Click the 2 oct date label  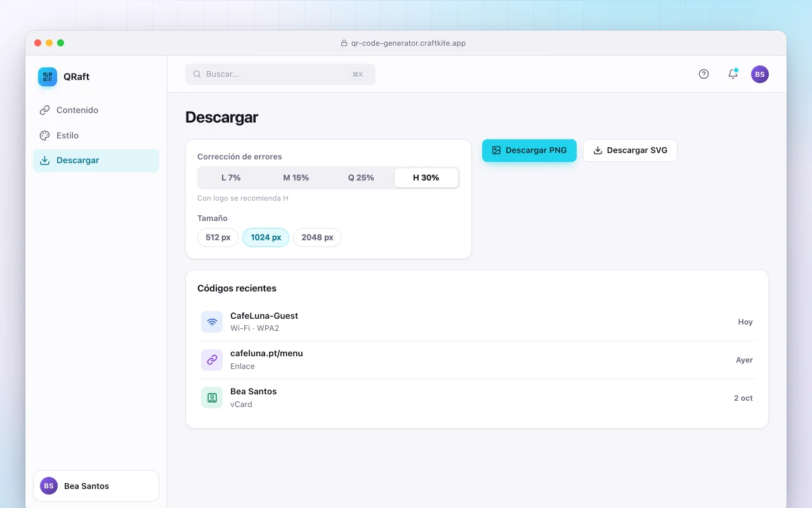pos(743,398)
